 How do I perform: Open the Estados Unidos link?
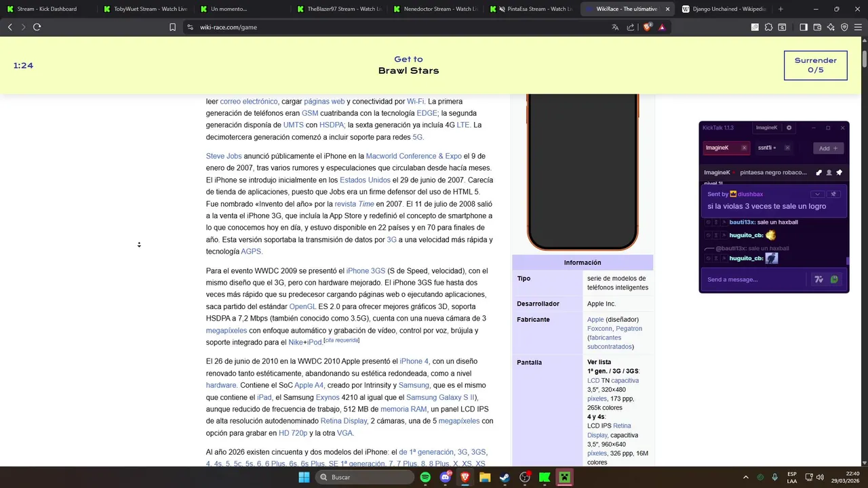[x=365, y=180]
